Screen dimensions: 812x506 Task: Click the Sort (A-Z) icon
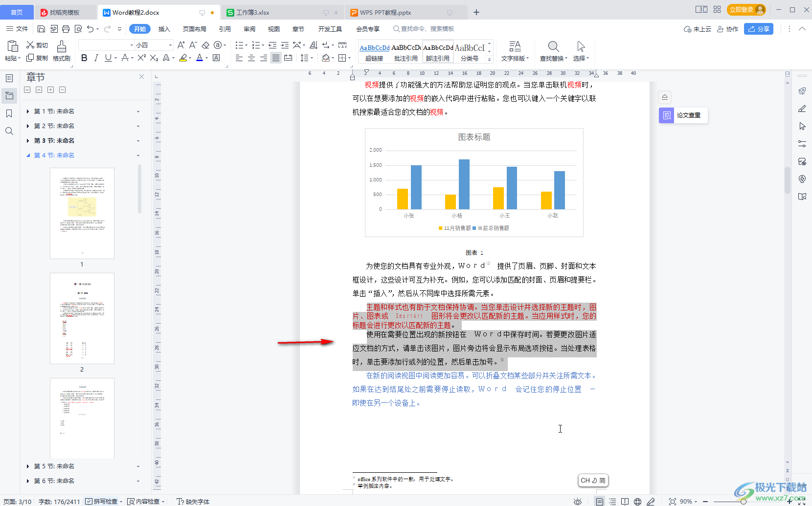pos(314,45)
